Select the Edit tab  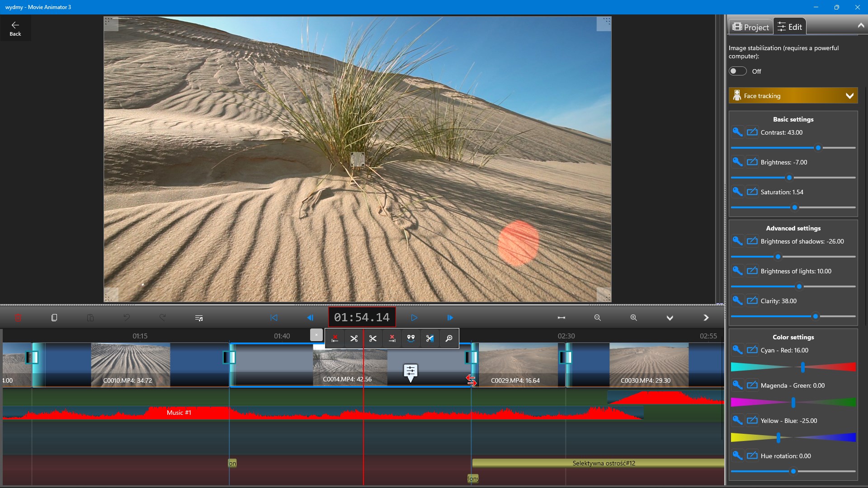[789, 26]
